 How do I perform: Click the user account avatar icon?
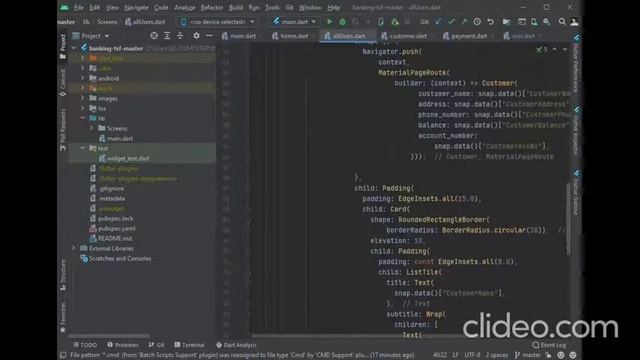[574, 22]
